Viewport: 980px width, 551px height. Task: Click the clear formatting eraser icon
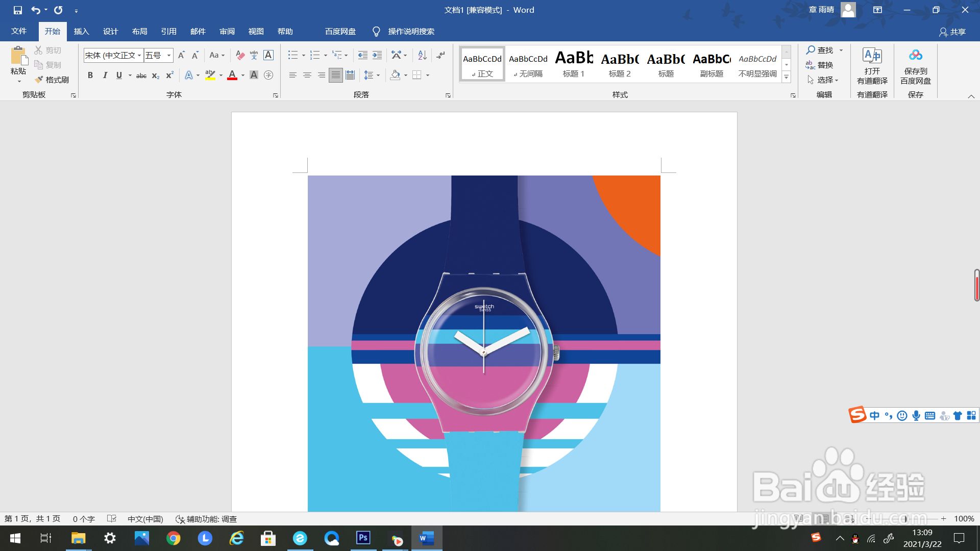click(x=240, y=55)
